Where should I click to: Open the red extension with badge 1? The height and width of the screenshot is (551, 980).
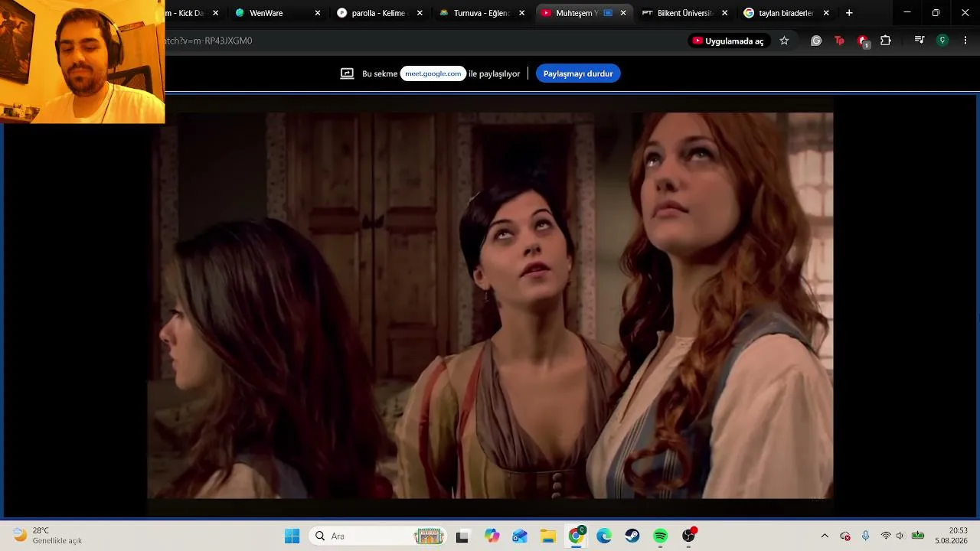[863, 41]
